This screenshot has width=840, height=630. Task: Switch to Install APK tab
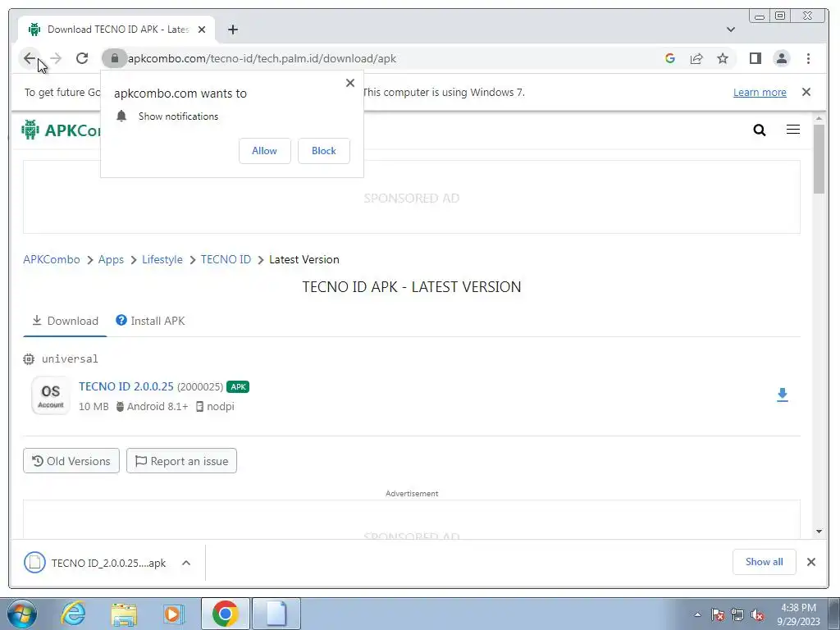point(151,321)
